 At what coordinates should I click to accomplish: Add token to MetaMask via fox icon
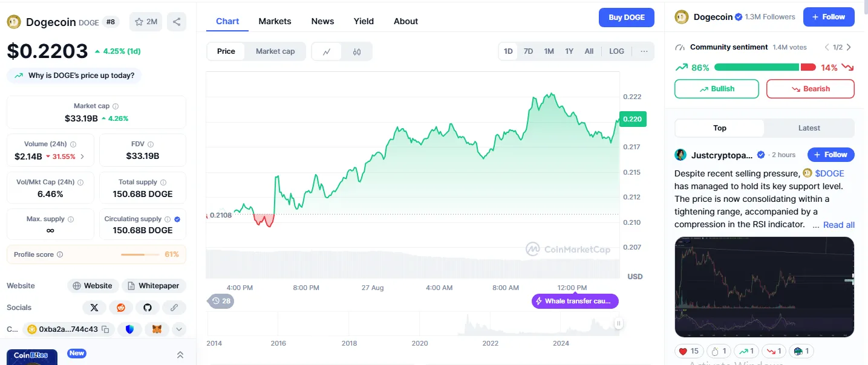click(157, 329)
